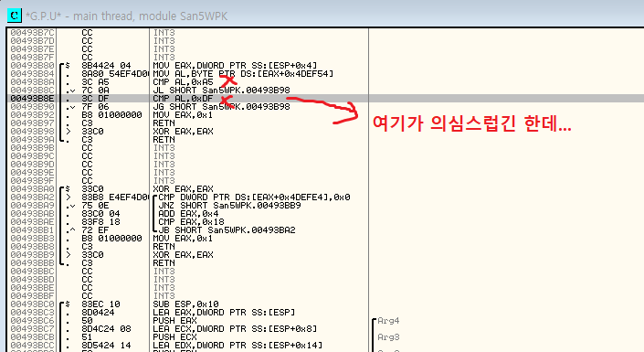Select address 00493B8E in the address column
644x352 pixels.
[32, 98]
